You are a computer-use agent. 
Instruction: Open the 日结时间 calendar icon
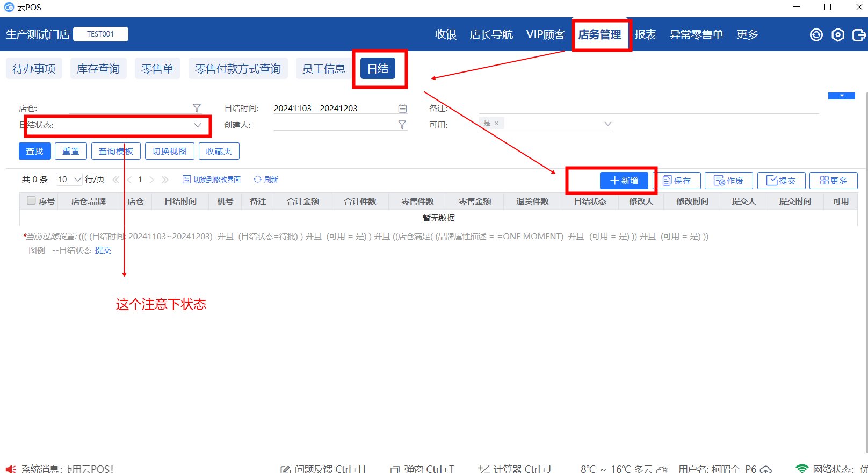point(402,109)
